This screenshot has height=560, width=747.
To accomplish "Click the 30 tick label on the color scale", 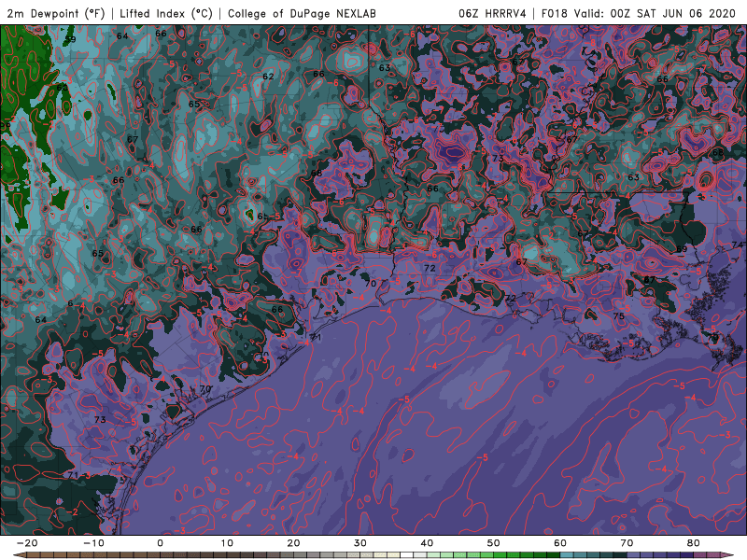I will click(x=360, y=543).
